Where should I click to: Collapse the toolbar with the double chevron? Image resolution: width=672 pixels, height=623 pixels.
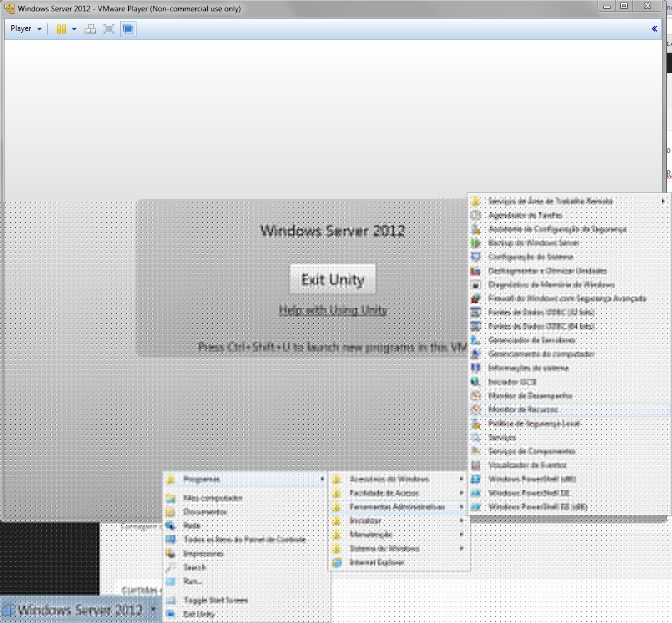click(654, 28)
